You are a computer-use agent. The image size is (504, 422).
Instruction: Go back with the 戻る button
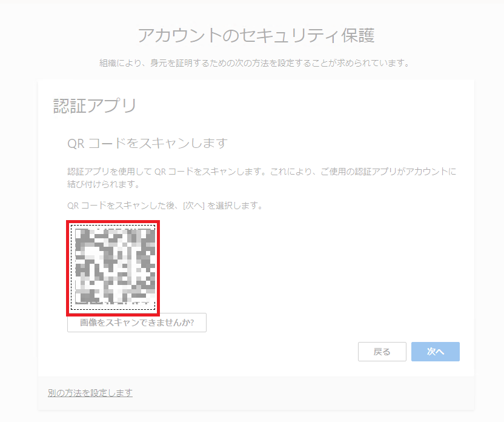tap(382, 352)
